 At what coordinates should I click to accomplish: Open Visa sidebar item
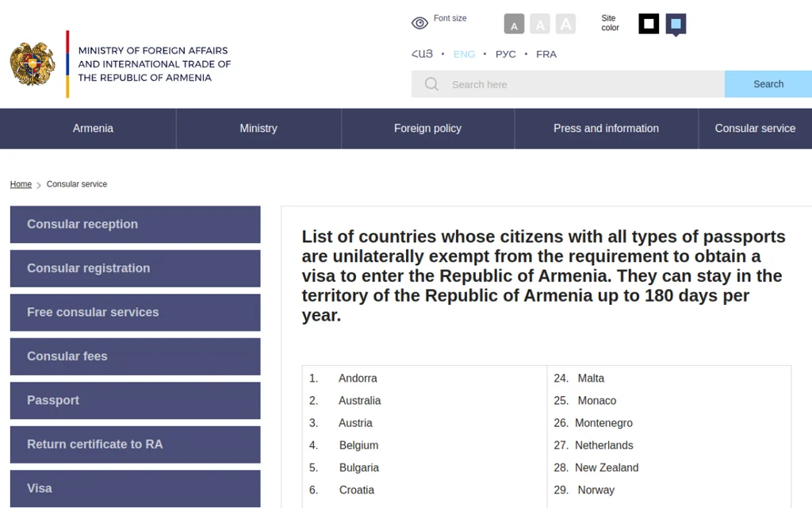pos(135,489)
